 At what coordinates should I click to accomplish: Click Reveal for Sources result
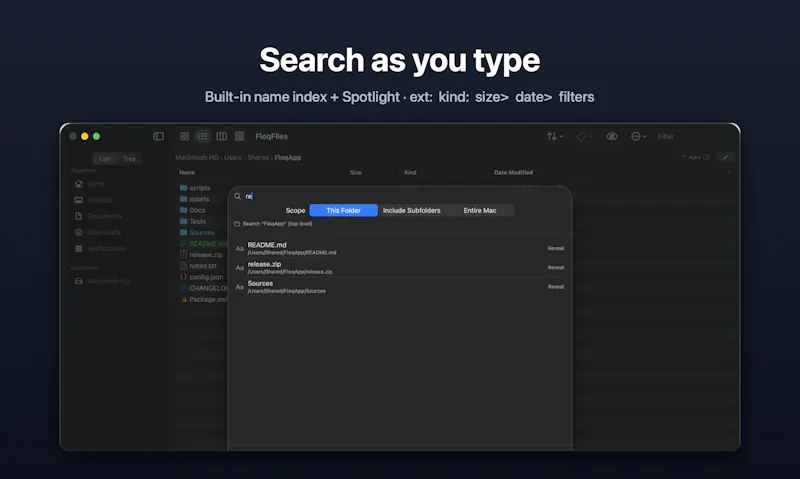click(x=556, y=287)
